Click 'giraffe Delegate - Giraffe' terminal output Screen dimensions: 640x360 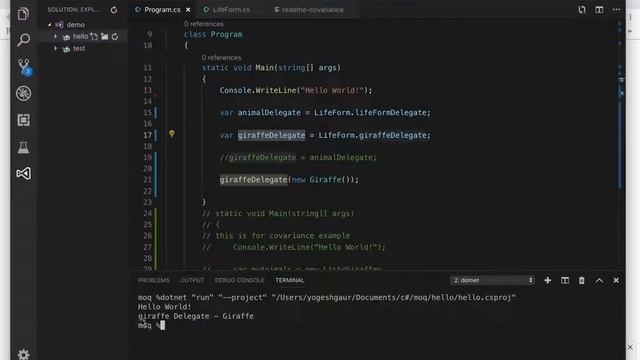click(x=196, y=316)
